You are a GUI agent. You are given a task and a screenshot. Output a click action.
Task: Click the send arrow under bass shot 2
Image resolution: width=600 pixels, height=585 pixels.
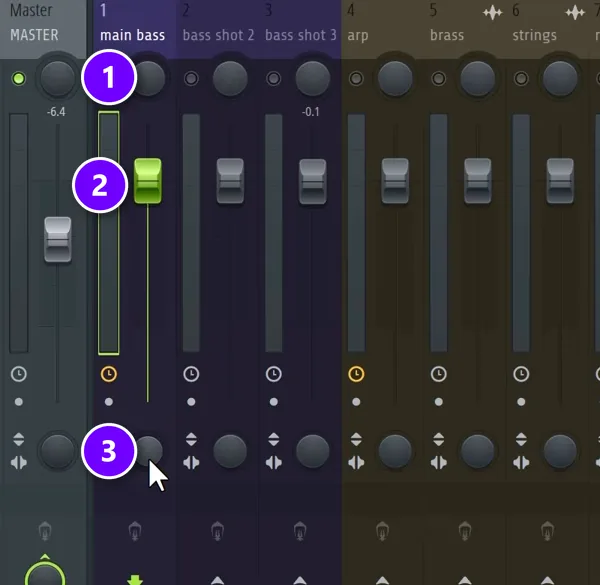point(217,580)
